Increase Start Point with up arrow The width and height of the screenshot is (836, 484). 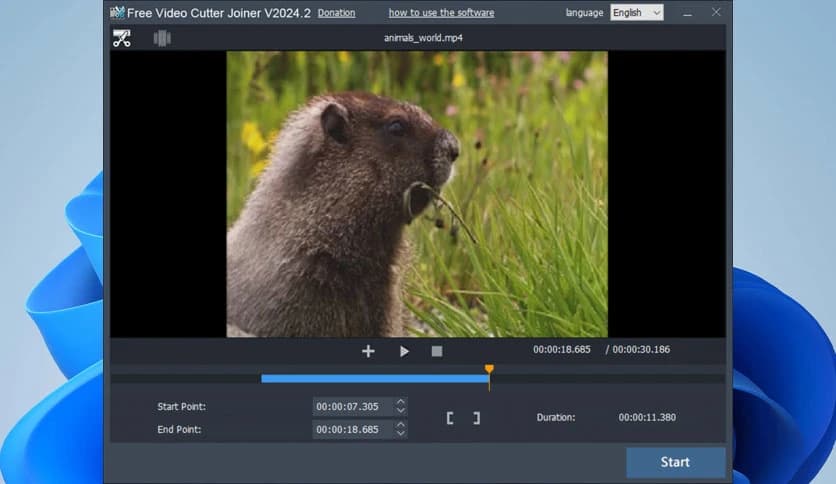401,402
